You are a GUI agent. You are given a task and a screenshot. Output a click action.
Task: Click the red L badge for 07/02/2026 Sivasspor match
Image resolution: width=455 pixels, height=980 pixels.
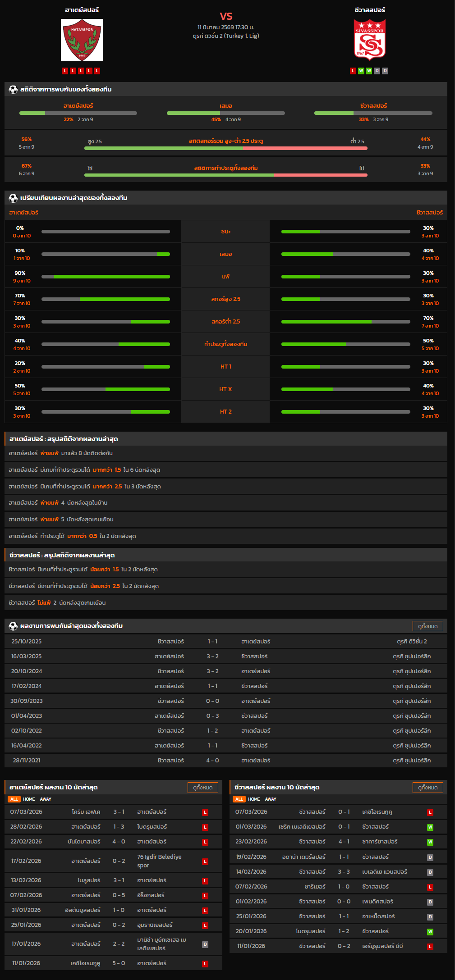(x=430, y=887)
